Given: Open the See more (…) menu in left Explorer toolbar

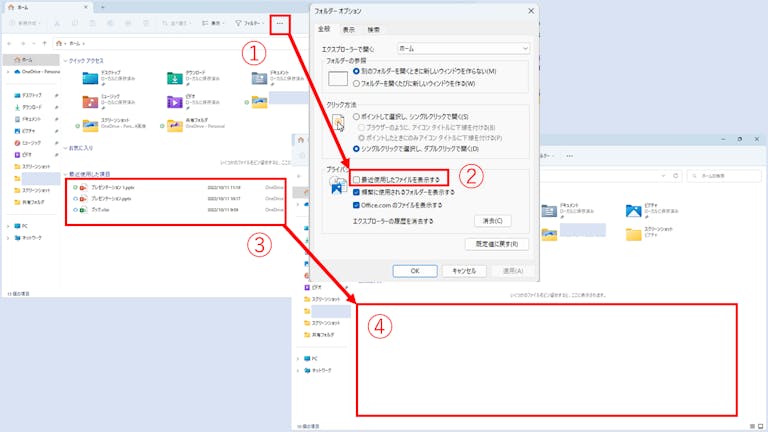Looking at the screenshot, I should pos(280,23).
